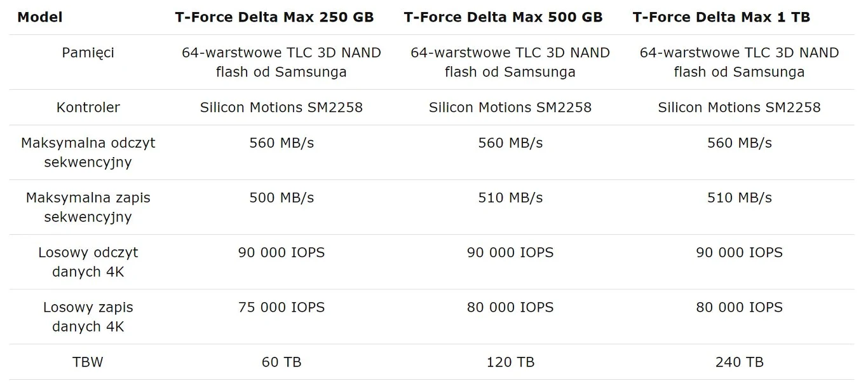Select the "T-Force Delta Max 1 TB" header
The image size is (868, 383).
(721, 17)
